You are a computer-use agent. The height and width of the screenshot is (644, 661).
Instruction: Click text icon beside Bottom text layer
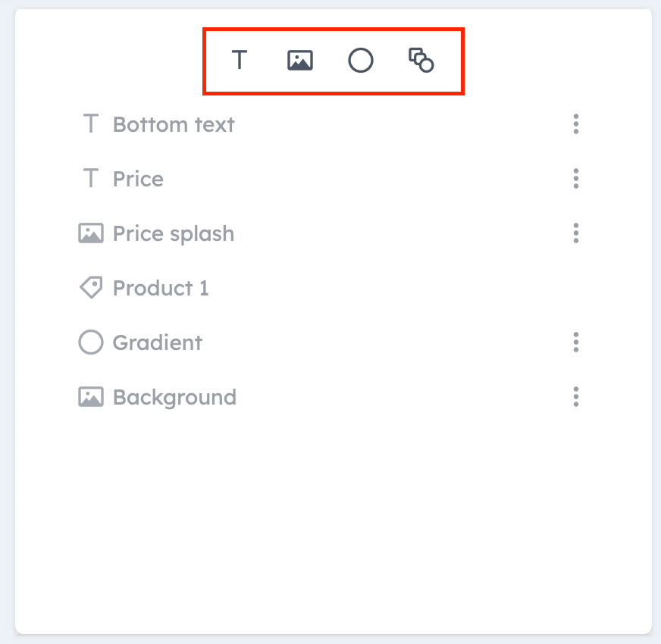[x=91, y=123]
